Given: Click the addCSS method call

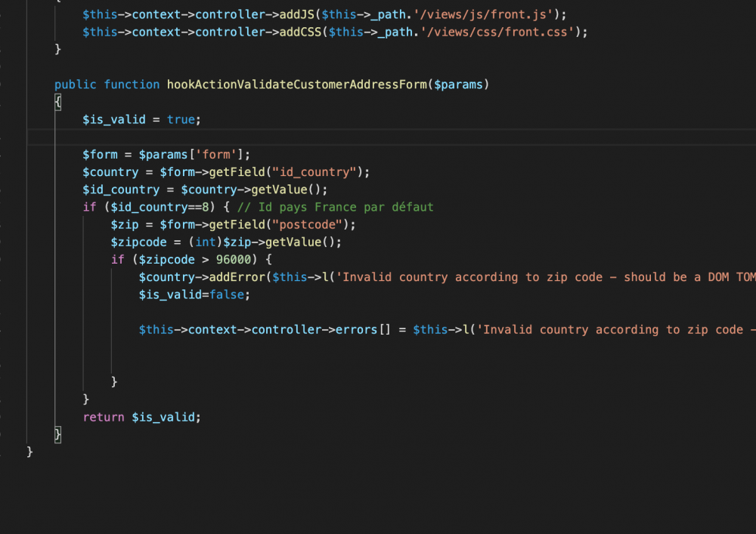Looking at the screenshot, I should [300, 32].
